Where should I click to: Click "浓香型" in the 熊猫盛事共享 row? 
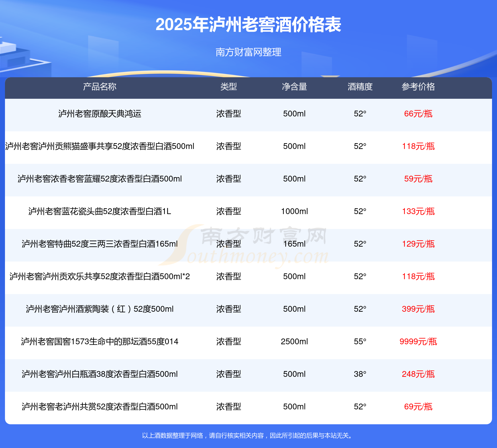(229, 146)
